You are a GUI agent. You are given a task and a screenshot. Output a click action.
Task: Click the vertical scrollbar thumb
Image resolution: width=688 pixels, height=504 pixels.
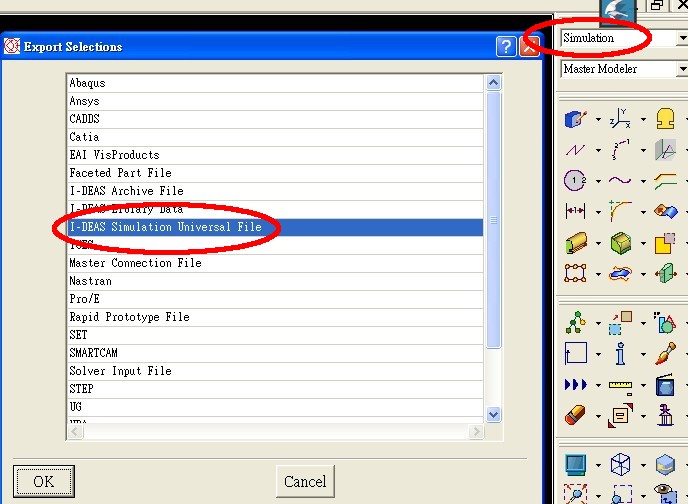click(494, 220)
